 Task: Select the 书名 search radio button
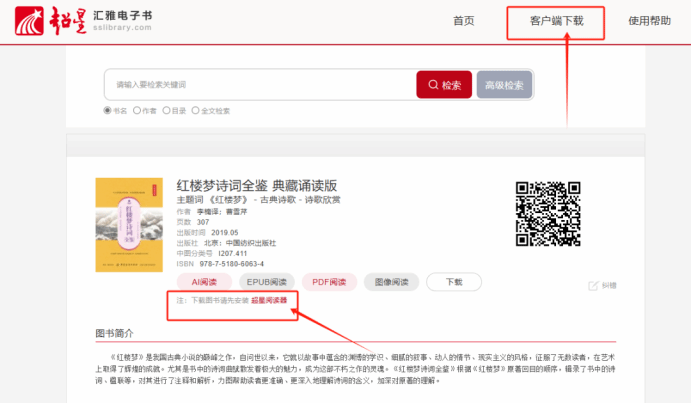pos(108,111)
